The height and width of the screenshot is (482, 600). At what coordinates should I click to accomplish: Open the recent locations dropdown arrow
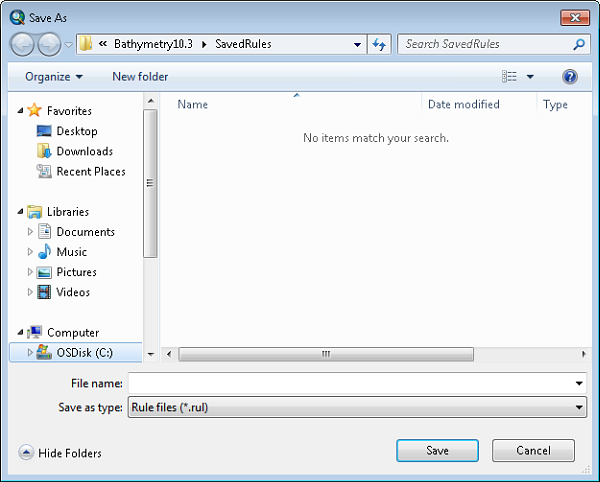[68, 45]
